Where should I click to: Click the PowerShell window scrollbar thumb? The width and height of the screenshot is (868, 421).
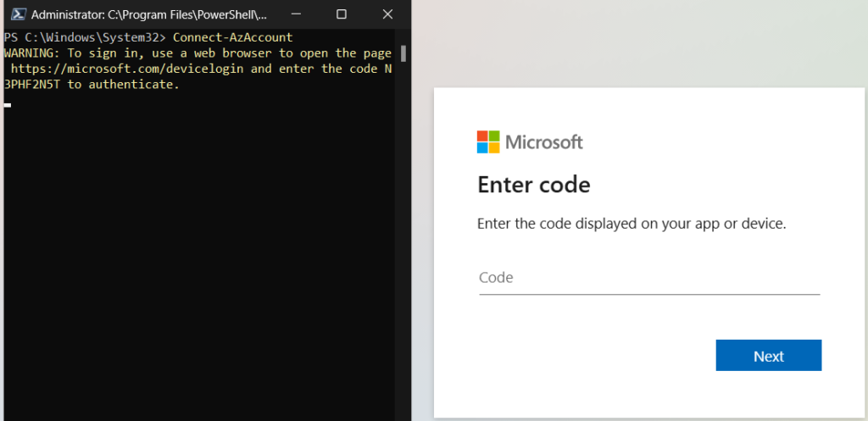403,53
